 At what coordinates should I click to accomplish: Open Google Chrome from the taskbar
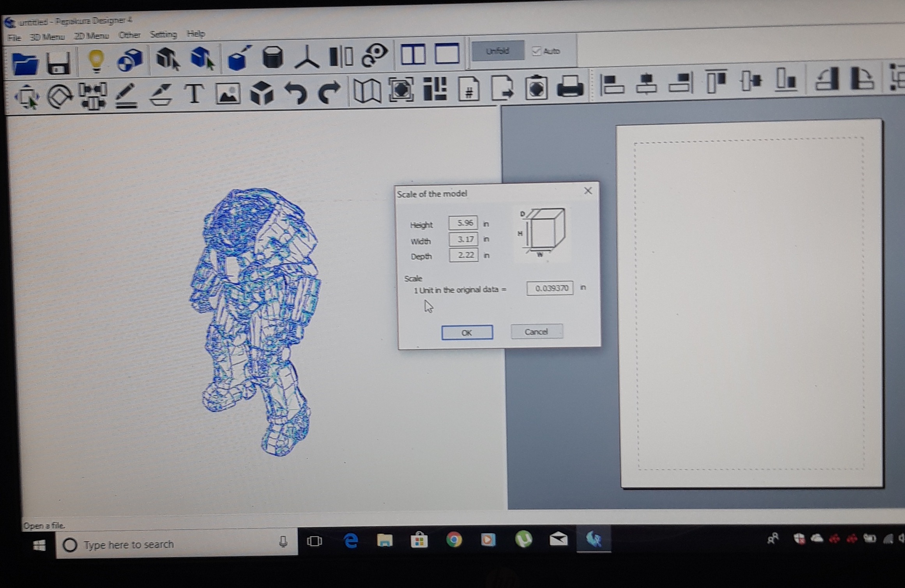454,540
